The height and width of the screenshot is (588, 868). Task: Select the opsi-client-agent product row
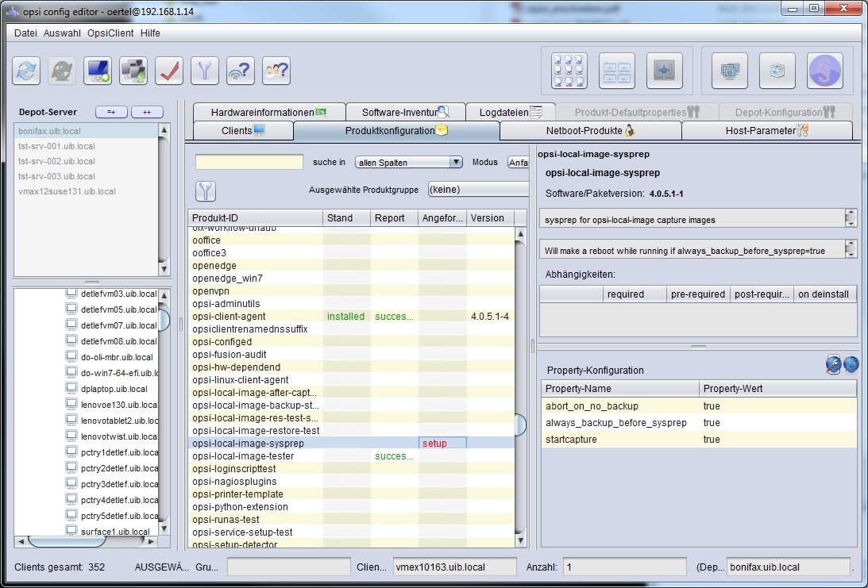tap(351, 317)
